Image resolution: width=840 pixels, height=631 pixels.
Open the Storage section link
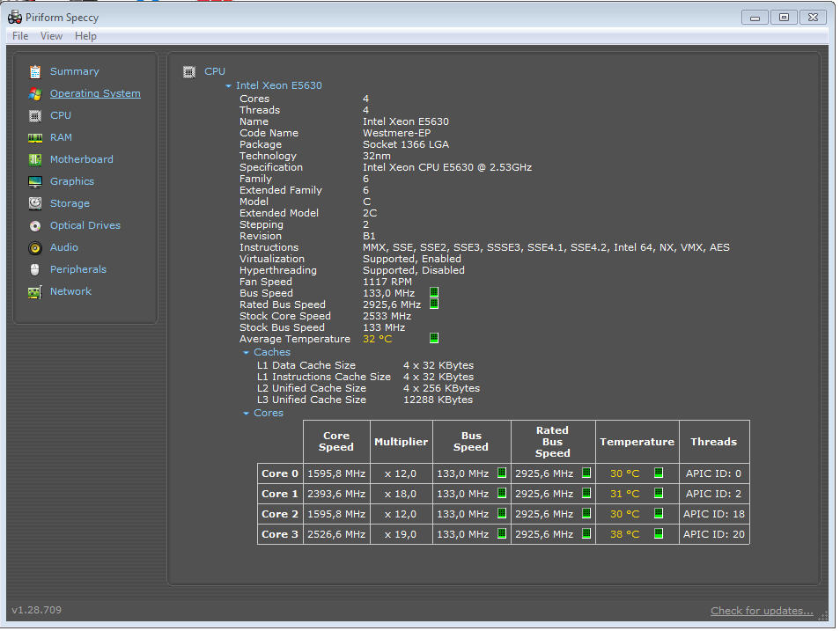tap(70, 203)
